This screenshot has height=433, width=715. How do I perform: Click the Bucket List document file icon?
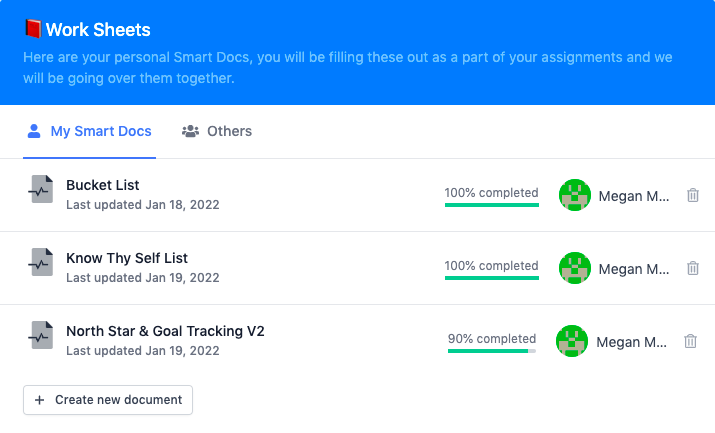41,190
